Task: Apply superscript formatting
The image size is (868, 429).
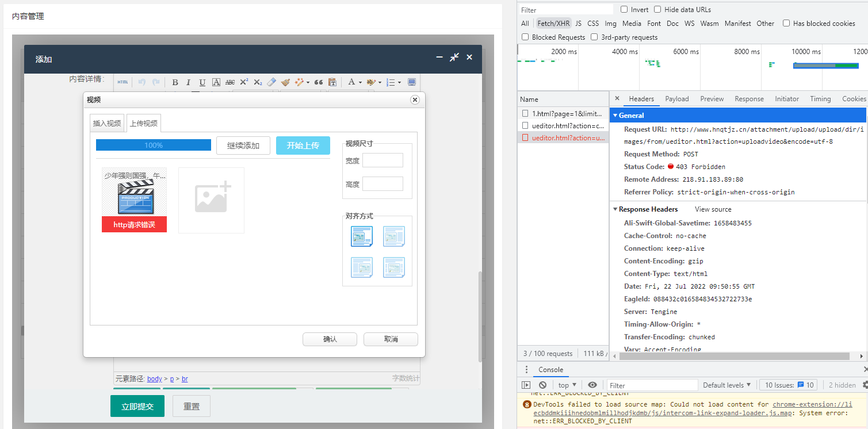Action: (x=244, y=82)
